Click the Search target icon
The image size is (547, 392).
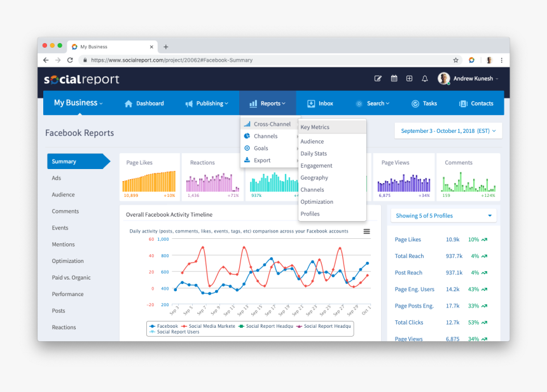[x=359, y=104]
